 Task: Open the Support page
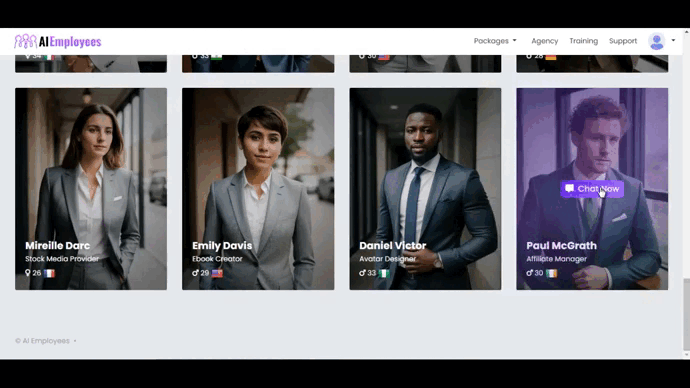pos(623,41)
